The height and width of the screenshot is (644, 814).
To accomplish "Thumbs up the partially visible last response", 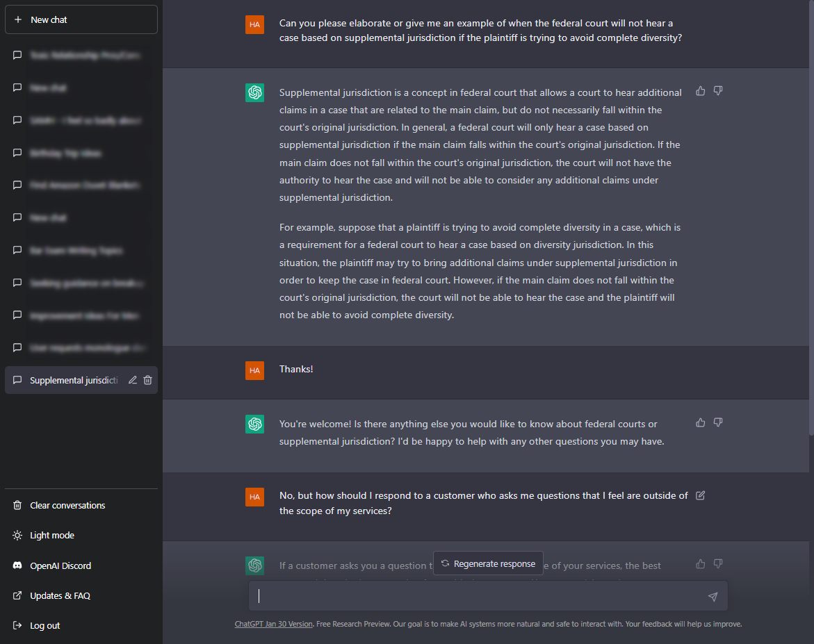I will tap(700, 563).
